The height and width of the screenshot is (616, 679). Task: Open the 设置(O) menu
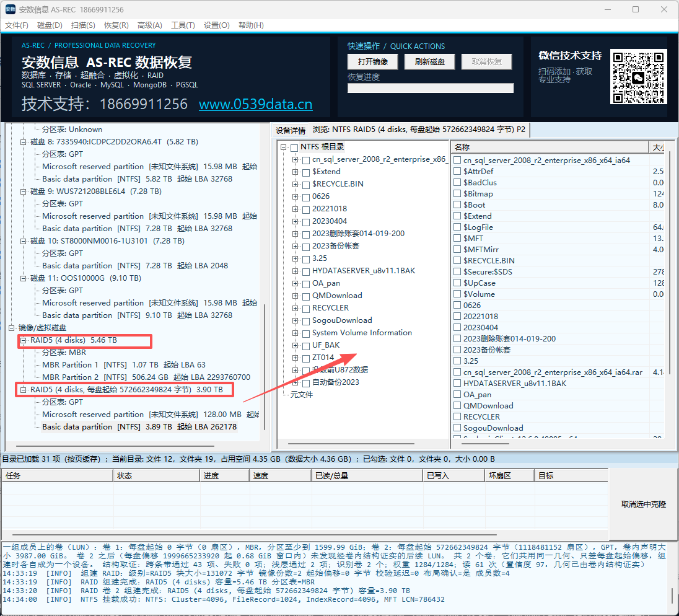click(x=216, y=25)
